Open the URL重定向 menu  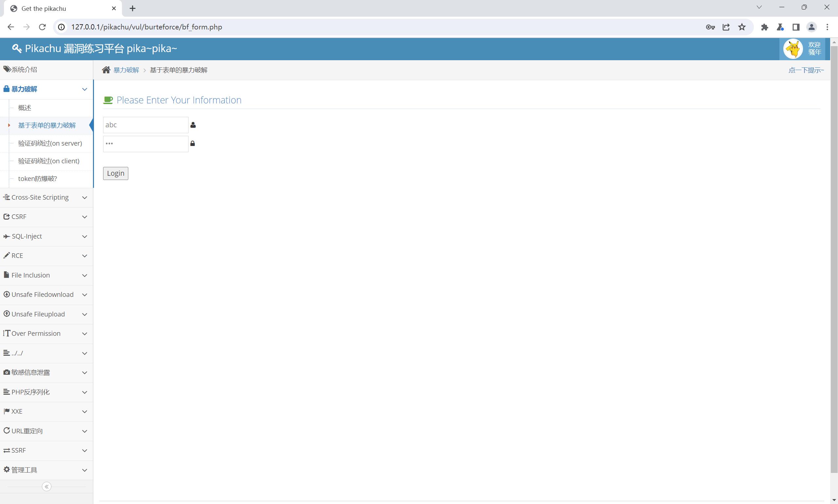(46, 431)
